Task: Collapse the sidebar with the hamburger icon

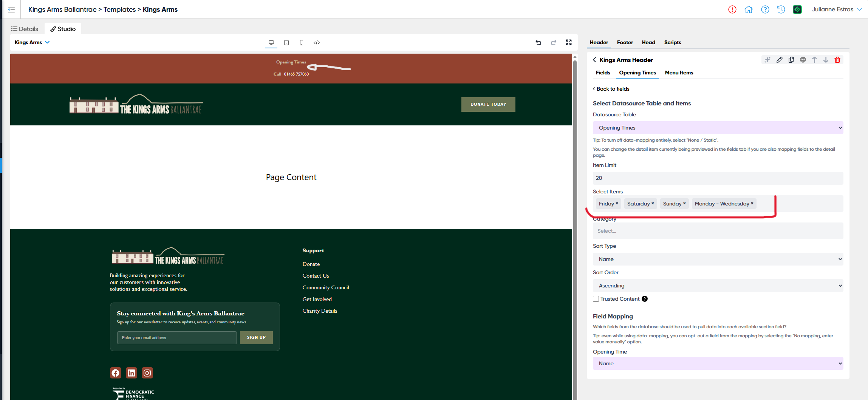Action: (11, 9)
